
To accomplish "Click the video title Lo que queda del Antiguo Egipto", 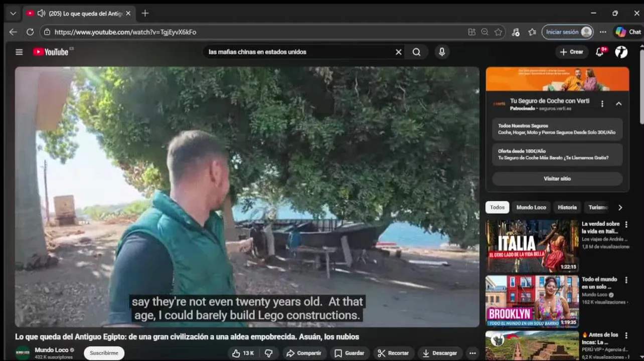I will coord(187,337).
